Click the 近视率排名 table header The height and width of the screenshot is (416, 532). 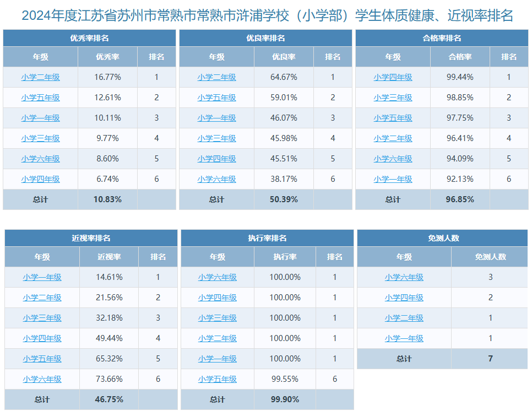click(91, 238)
